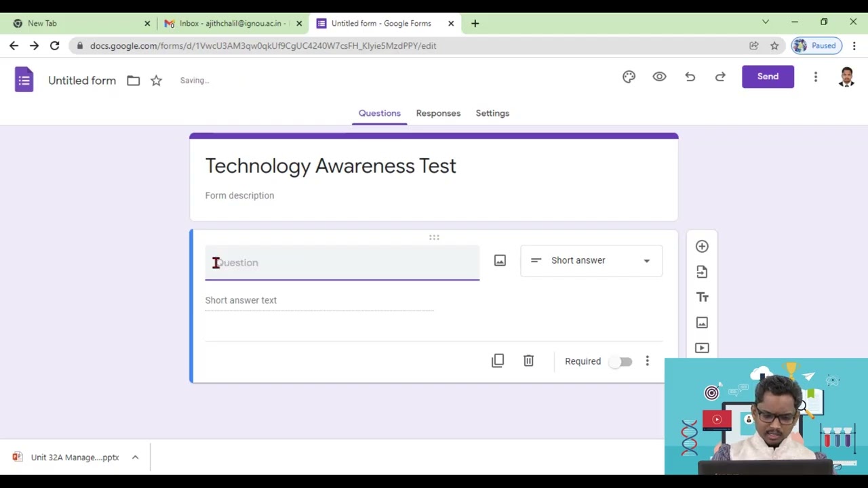Viewport: 868px width, 488px height.
Task: Add title and description block
Action: (702, 297)
